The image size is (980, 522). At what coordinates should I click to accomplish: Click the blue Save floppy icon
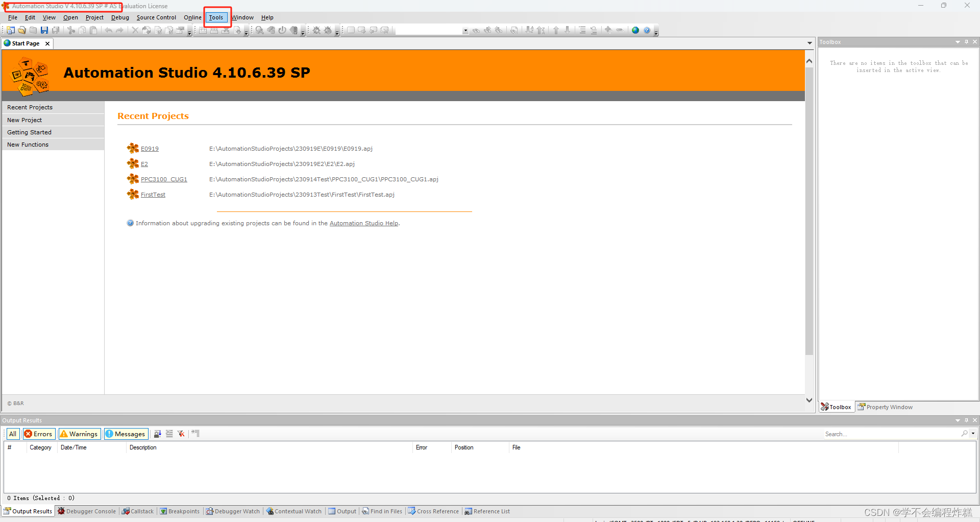click(44, 30)
